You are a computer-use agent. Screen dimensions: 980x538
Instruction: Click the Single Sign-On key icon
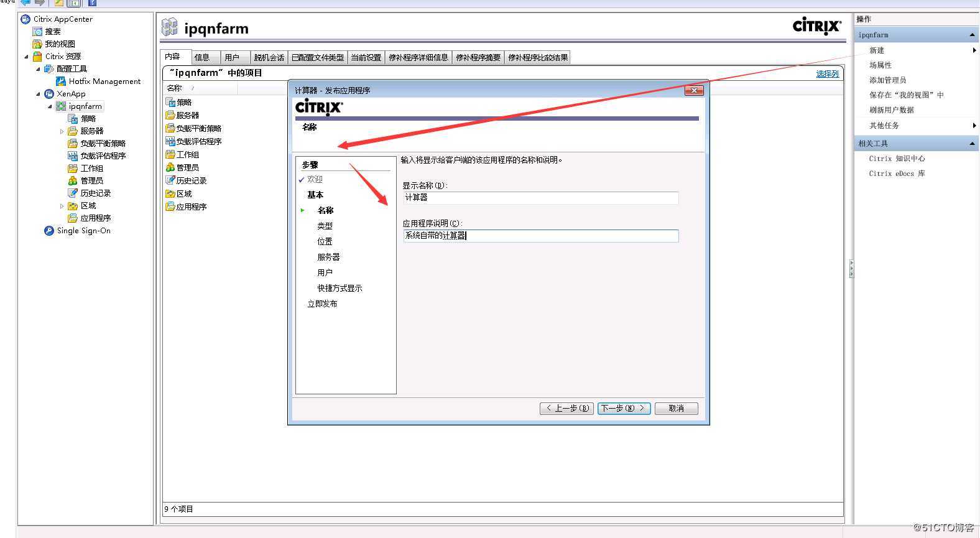click(x=49, y=230)
